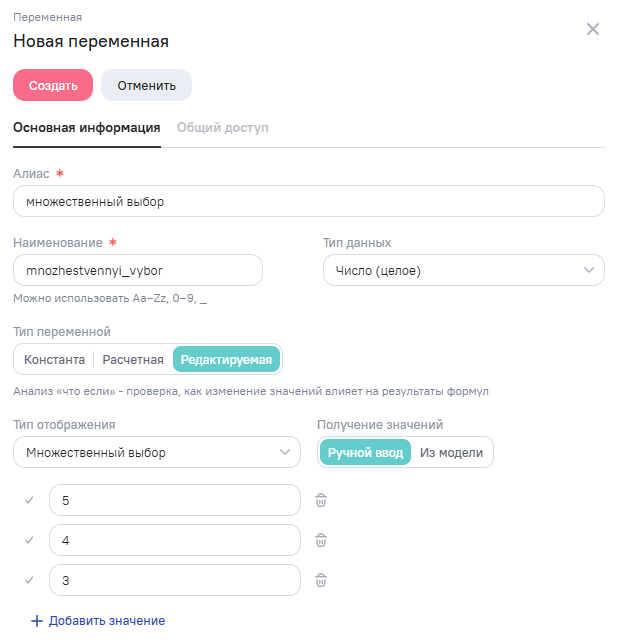Image resolution: width=625 pixels, height=641 pixels.
Task: Select the Константа variable type
Action: click(x=54, y=359)
